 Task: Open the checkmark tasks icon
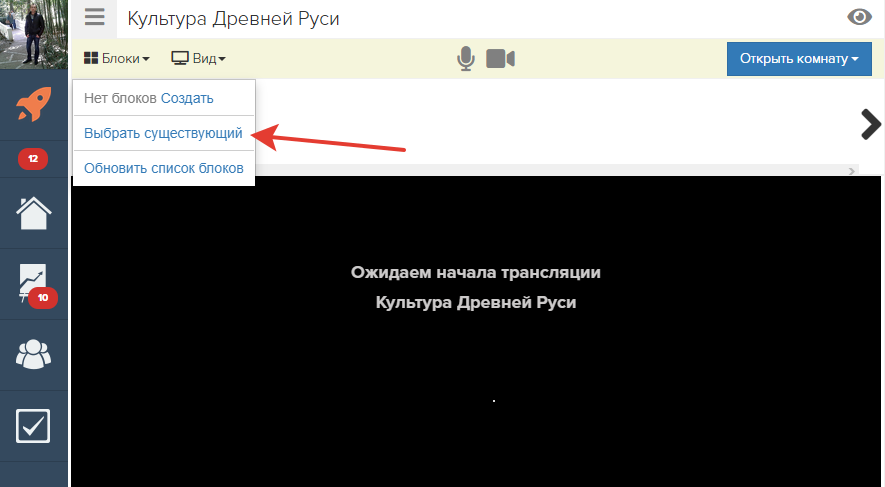pos(33,425)
